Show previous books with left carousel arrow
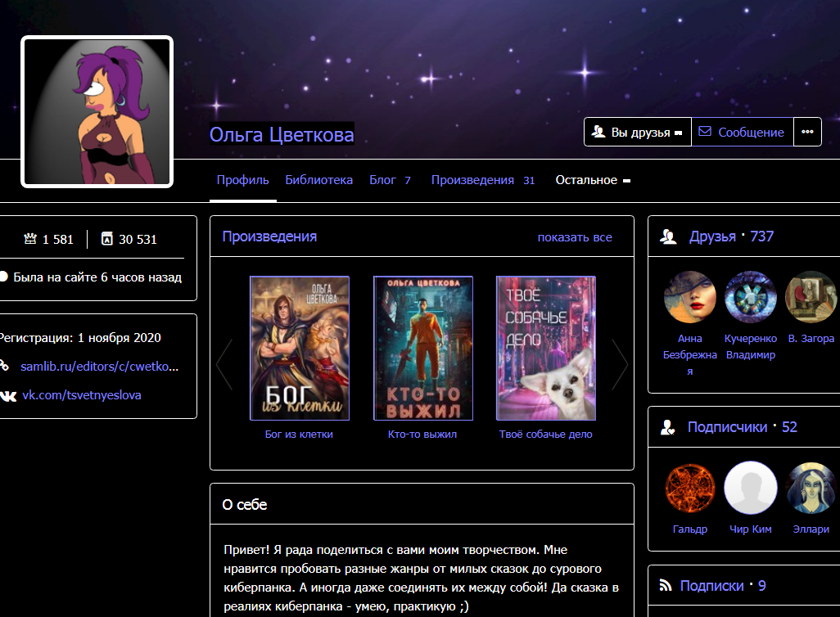This screenshot has height=617, width=840. tap(224, 364)
